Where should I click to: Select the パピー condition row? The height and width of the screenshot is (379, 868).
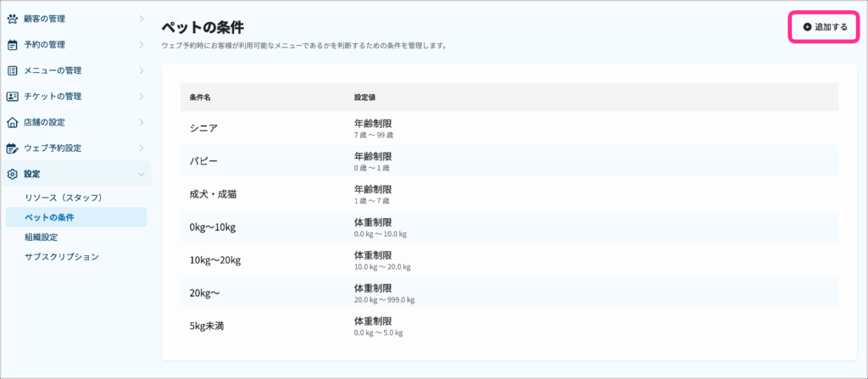tap(509, 161)
